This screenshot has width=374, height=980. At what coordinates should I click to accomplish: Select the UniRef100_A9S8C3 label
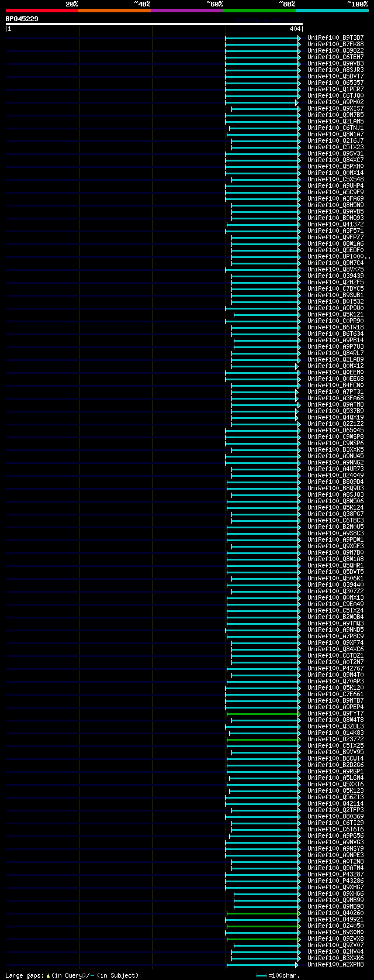point(335,533)
